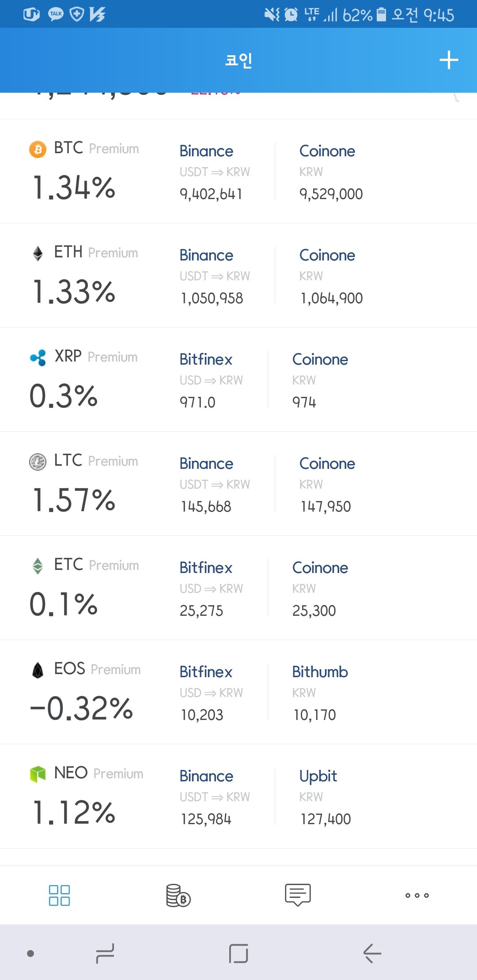Tap the plus icon to add coin
The width and height of the screenshot is (477, 980).
click(449, 60)
